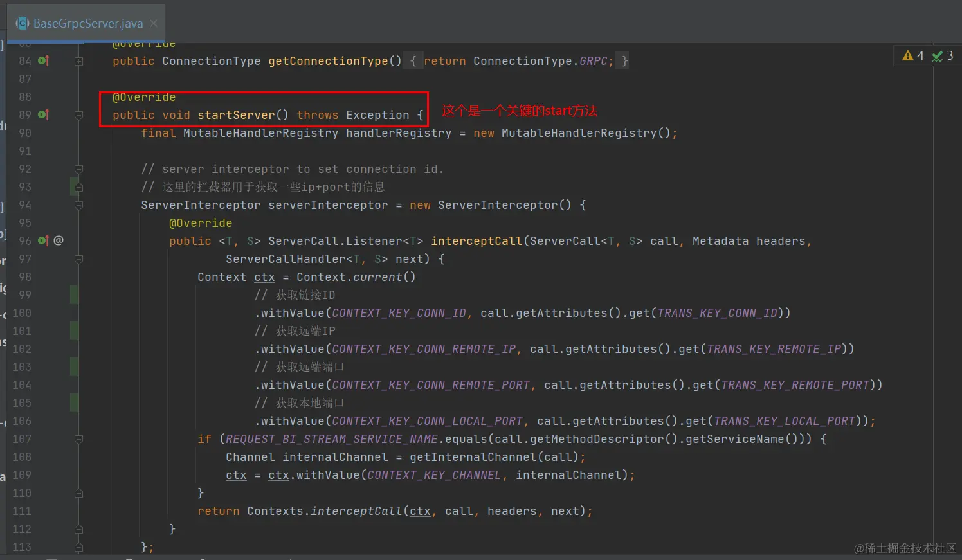Click CONTEXT_KEY_CONN_LOCAL_PORT on line 106
The width and height of the screenshot is (962, 560).
[427, 421]
